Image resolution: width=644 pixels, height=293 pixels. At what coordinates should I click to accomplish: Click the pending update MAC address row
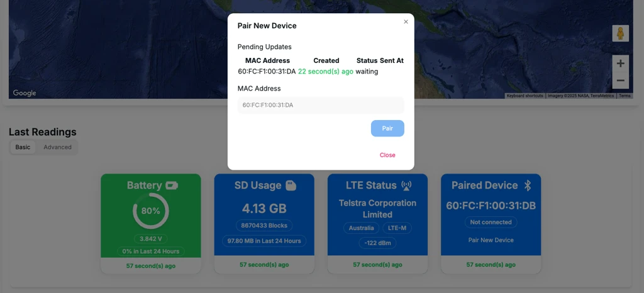(x=267, y=72)
